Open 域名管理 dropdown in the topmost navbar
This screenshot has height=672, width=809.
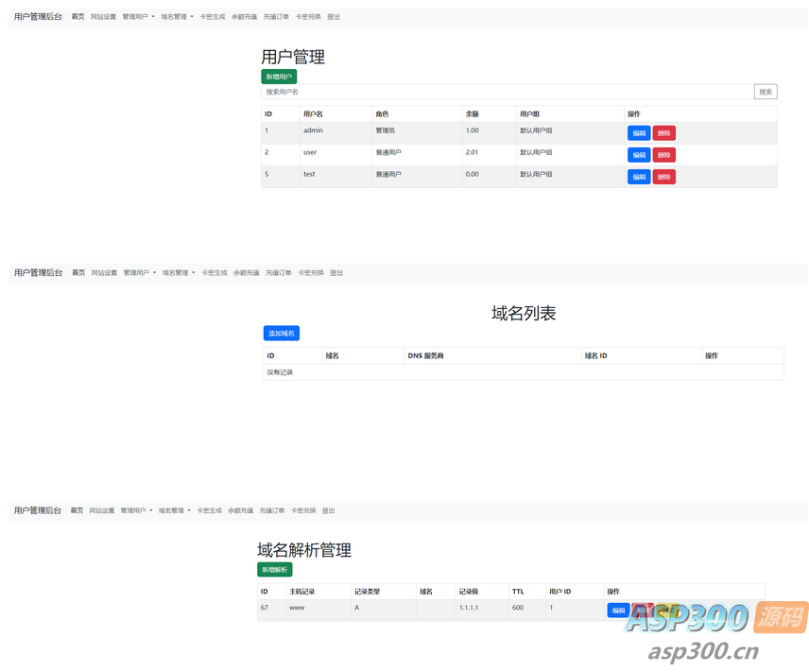point(177,17)
